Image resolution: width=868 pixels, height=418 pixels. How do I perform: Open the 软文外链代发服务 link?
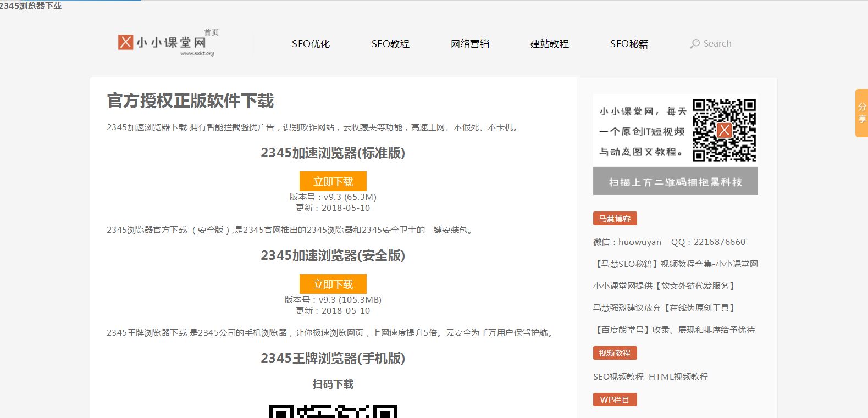point(665,286)
